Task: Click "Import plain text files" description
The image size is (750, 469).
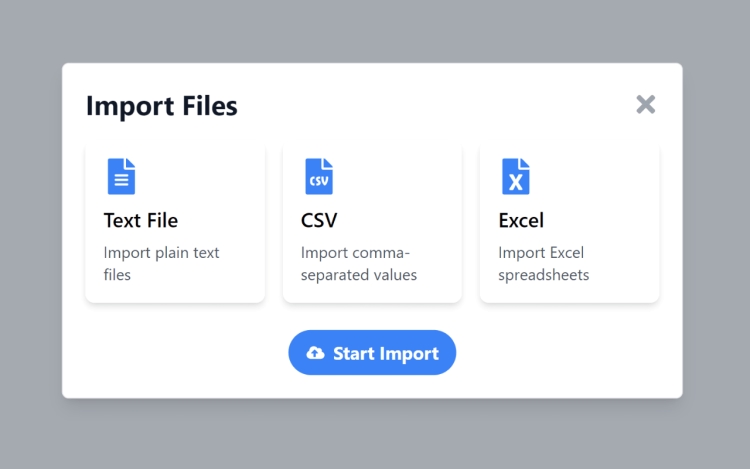Action: [x=161, y=263]
